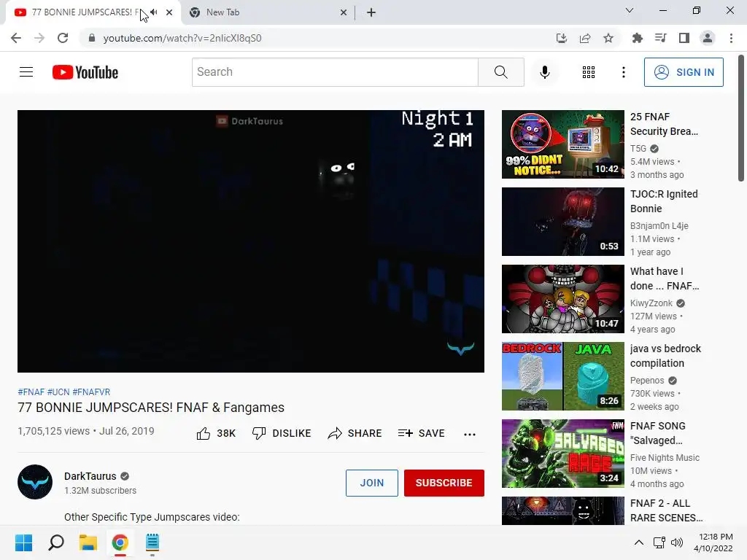Open the YouTube apps grid
This screenshot has width=747, height=560.
(589, 72)
